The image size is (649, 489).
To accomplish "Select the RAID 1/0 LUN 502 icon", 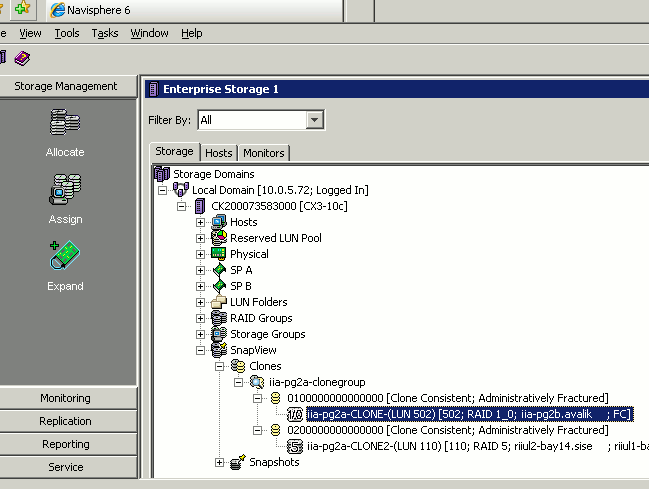I will point(295,414).
